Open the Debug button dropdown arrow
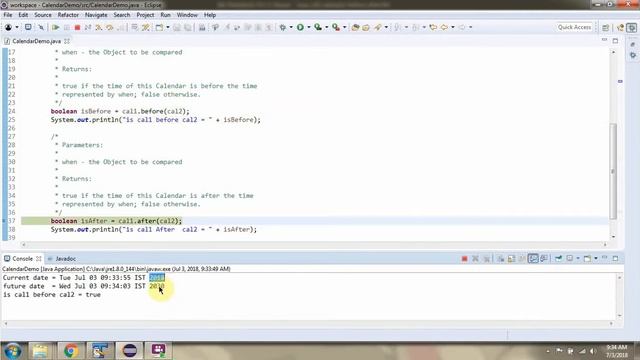The height and width of the screenshot is (360, 640). pyautogui.click(x=291, y=27)
